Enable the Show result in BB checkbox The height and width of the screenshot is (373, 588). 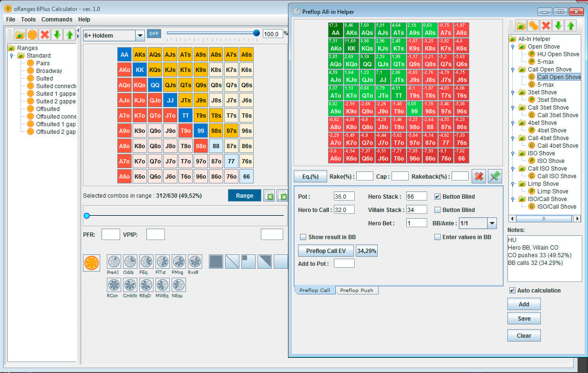click(x=303, y=237)
